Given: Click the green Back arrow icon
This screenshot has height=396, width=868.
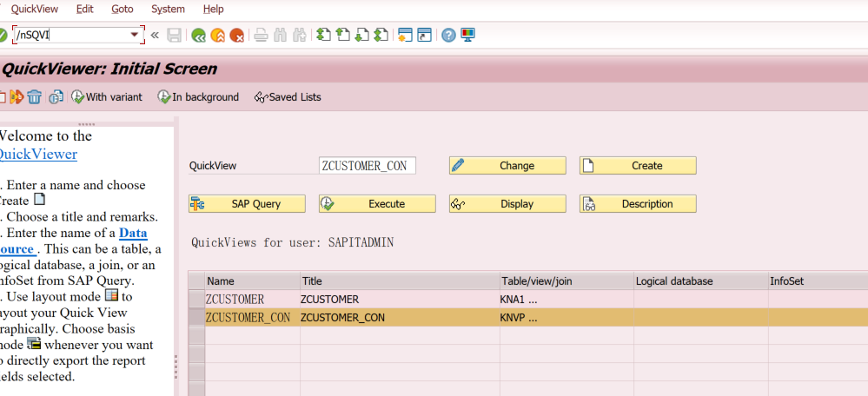Looking at the screenshot, I should [x=198, y=36].
